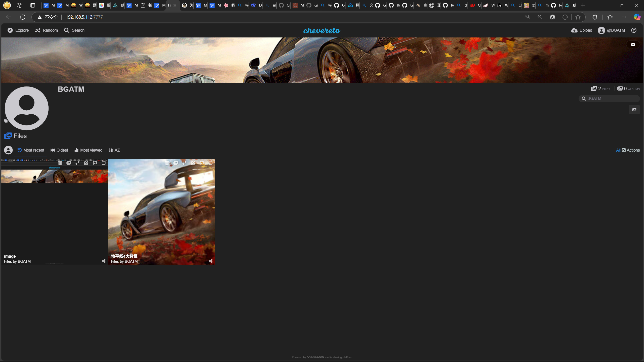Click the All link beside Actions
The width and height of the screenshot is (644, 362).
pyautogui.click(x=618, y=150)
